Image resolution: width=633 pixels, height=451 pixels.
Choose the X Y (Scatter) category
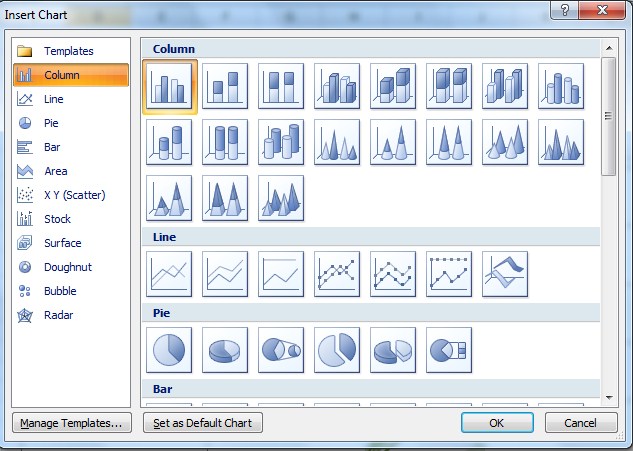(x=71, y=195)
